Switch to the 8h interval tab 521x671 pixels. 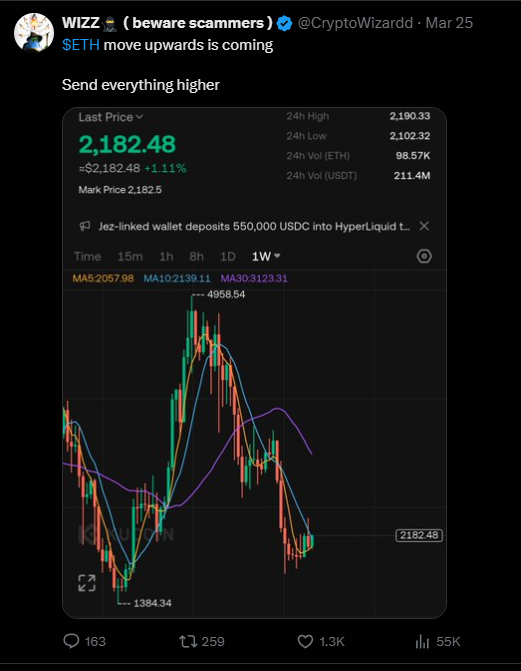pyautogui.click(x=196, y=256)
